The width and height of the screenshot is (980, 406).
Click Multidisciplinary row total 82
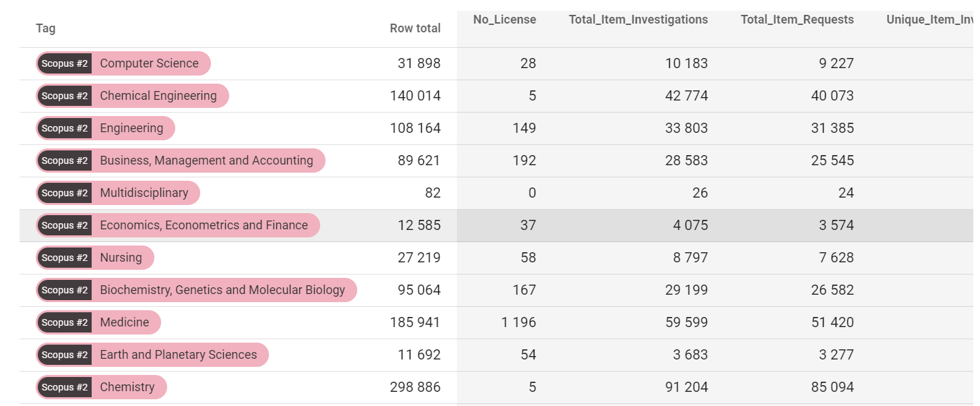(x=433, y=193)
